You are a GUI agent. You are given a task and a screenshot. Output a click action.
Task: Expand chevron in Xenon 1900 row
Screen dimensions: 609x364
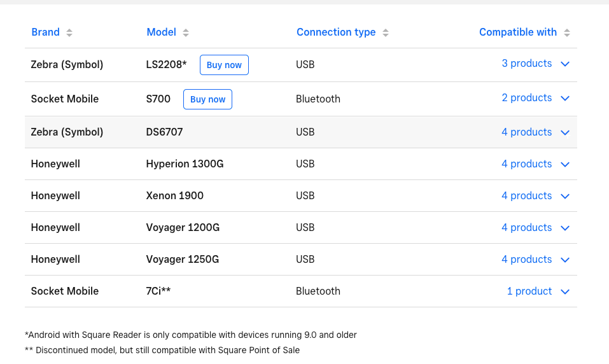pos(565,196)
